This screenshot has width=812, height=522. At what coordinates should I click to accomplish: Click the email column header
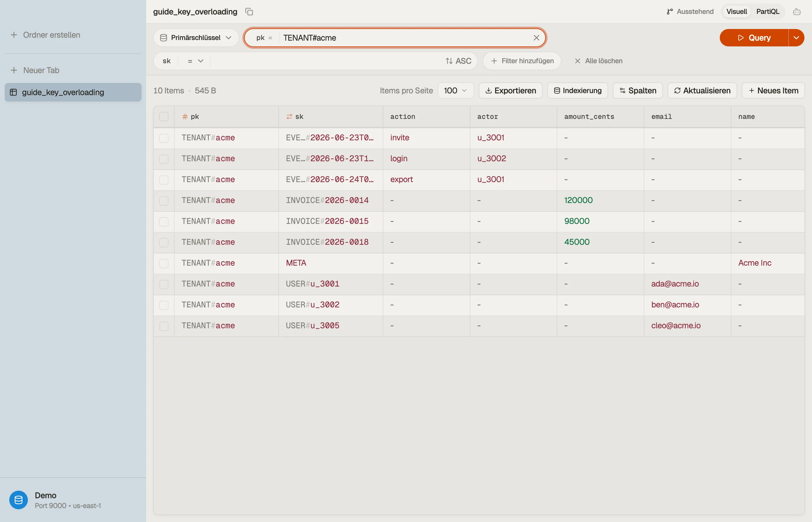click(x=688, y=117)
